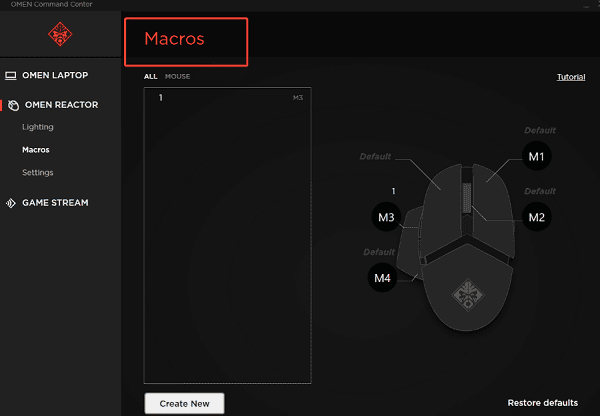Click the Game Stream icon in sidebar
600x416 pixels.
coord(12,203)
